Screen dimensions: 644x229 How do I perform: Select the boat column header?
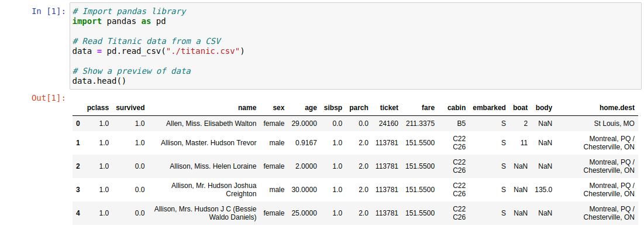tap(521, 108)
